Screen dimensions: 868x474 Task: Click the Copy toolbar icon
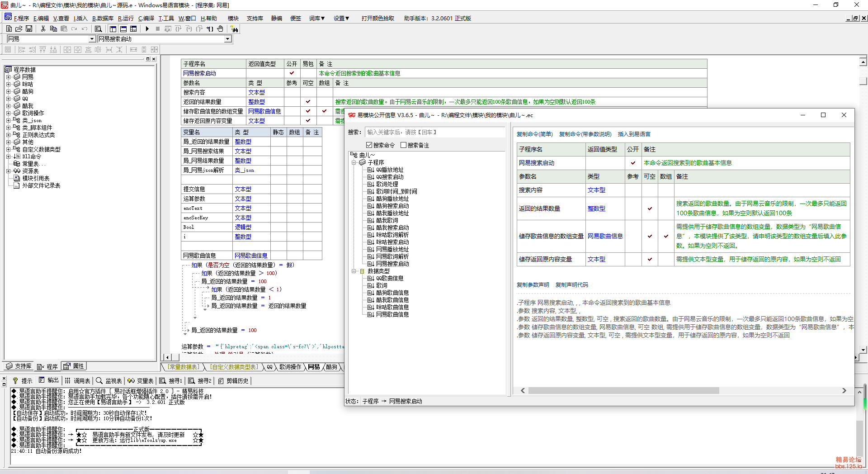(53, 28)
